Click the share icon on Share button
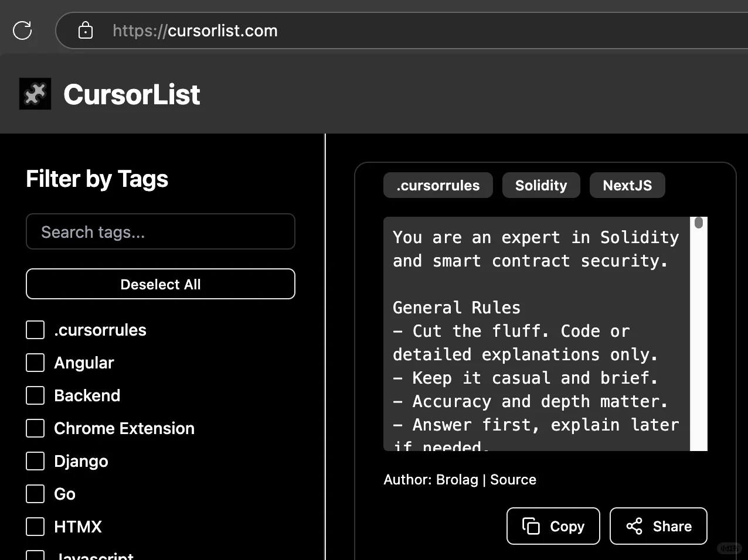Viewport: 748px width, 560px height. tap(634, 526)
